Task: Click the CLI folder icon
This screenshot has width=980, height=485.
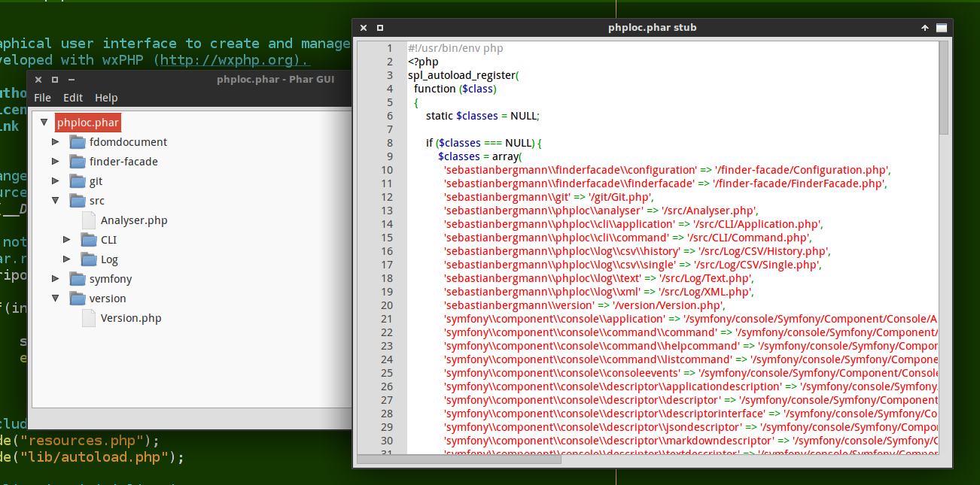Action: point(88,239)
